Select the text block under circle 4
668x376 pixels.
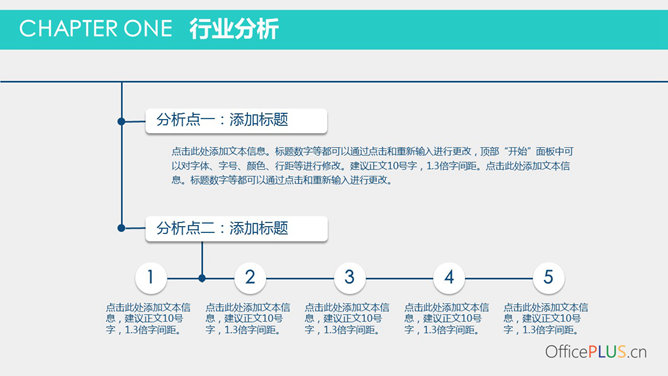coord(446,319)
